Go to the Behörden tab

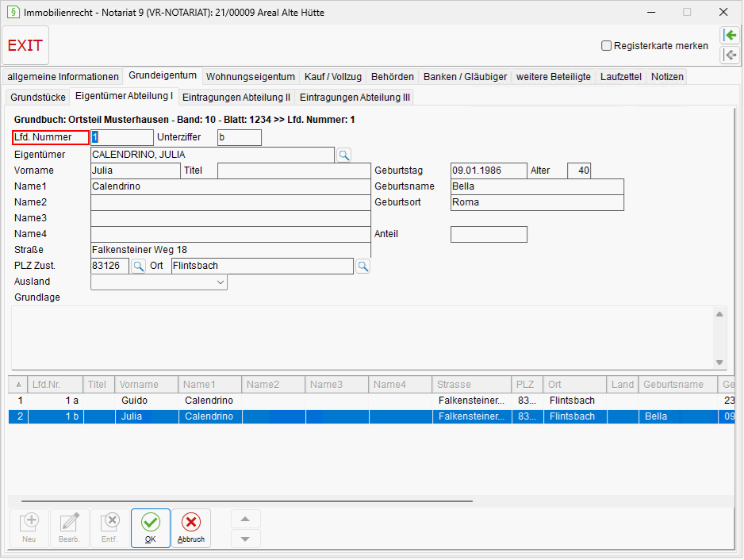tap(393, 77)
